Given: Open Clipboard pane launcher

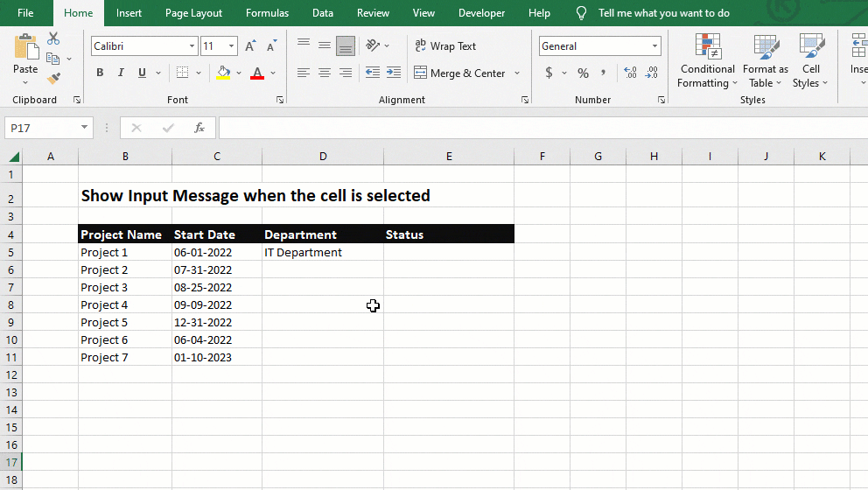Looking at the screenshot, I should click(x=77, y=100).
